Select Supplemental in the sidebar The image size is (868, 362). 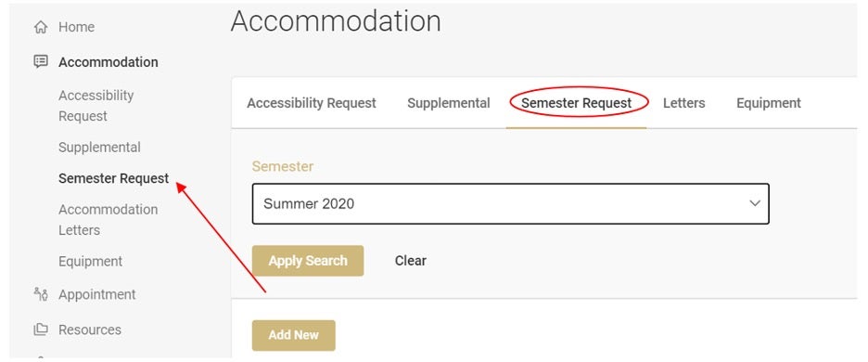pyautogui.click(x=99, y=148)
